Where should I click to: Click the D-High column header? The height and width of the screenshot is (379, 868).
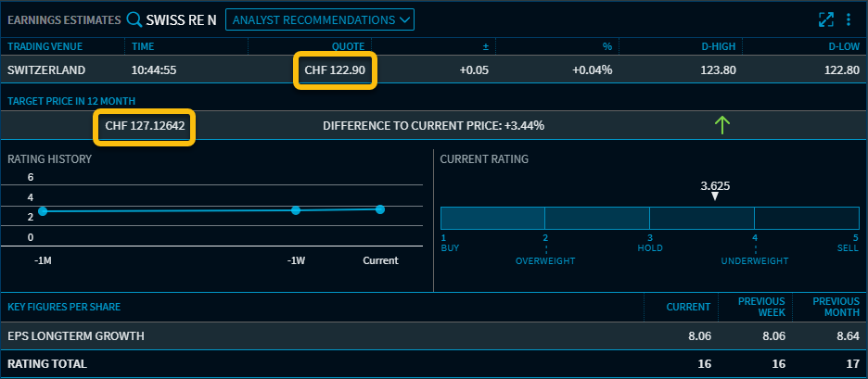click(718, 46)
